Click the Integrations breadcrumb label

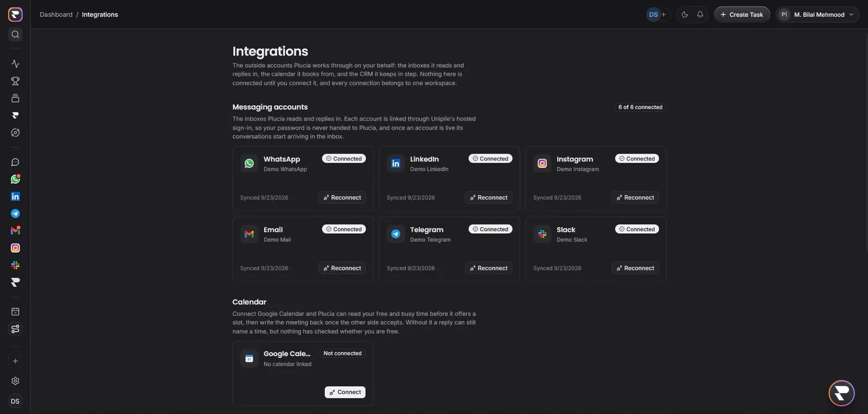[x=100, y=15]
